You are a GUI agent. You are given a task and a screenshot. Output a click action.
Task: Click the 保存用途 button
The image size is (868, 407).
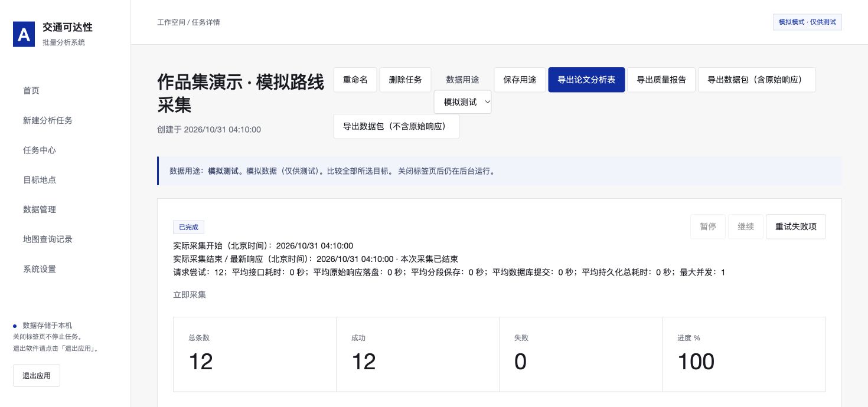coord(520,80)
